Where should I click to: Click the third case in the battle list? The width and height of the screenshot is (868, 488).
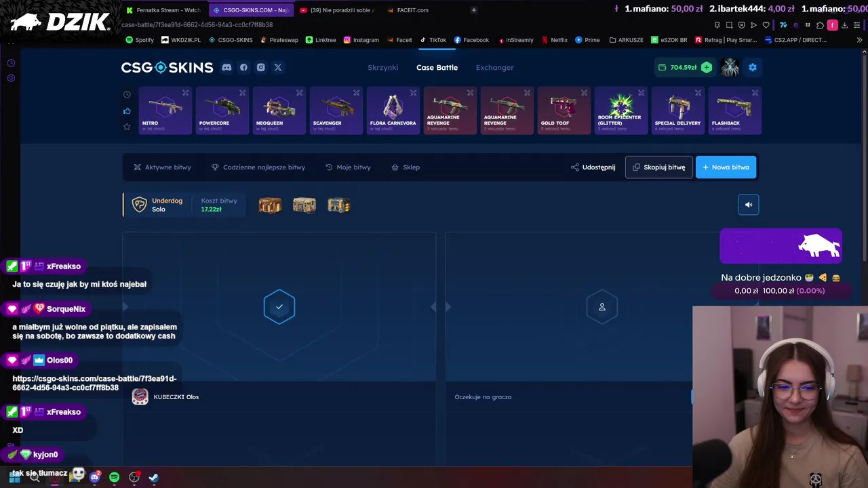(x=338, y=205)
